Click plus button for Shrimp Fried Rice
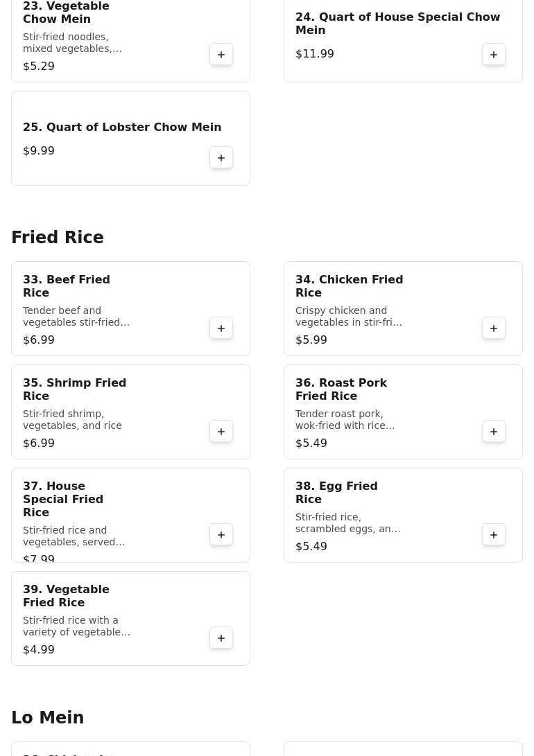The height and width of the screenshot is (756, 534). [x=221, y=432]
